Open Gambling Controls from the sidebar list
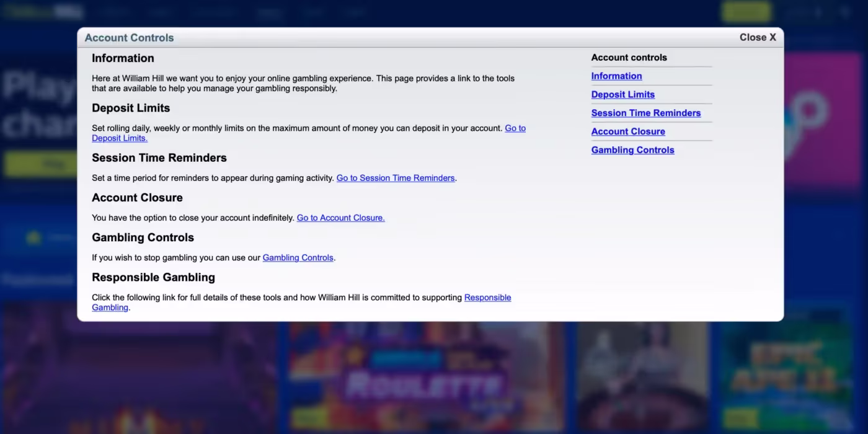868x434 pixels. point(632,150)
